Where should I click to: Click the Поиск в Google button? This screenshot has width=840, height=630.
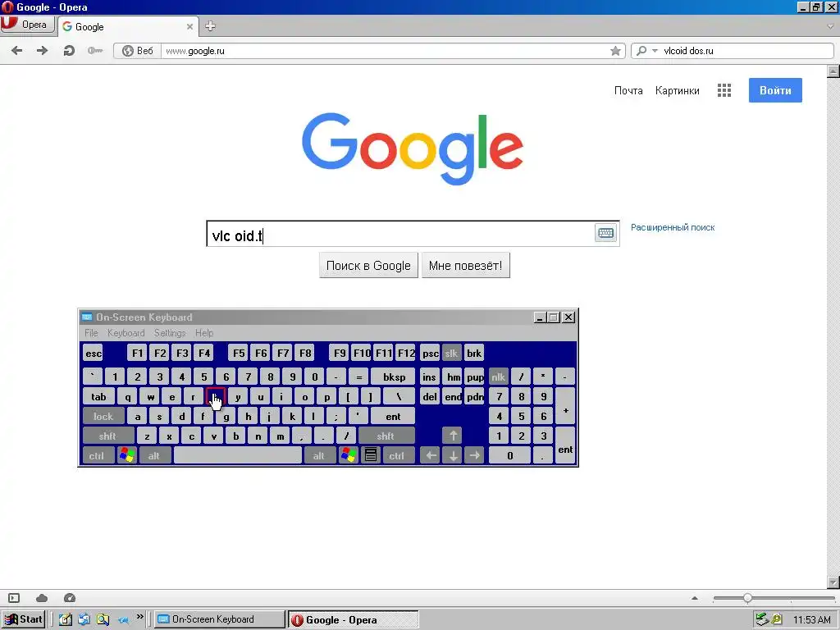pyautogui.click(x=368, y=266)
